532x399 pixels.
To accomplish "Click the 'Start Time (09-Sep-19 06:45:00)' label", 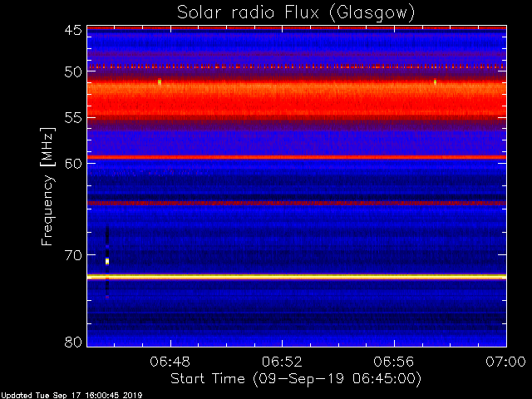I will [x=296, y=379].
